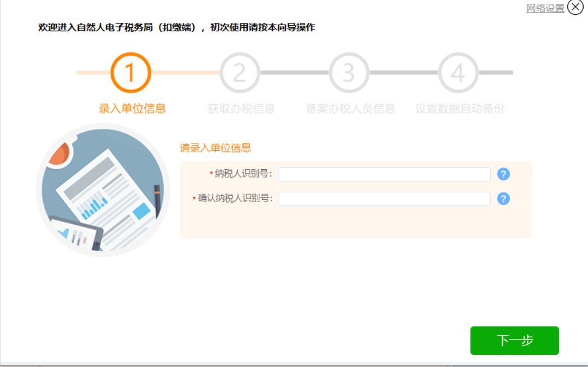Select the step 2 circle in wizard
Viewport: 588px width, 367px height.
click(240, 73)
